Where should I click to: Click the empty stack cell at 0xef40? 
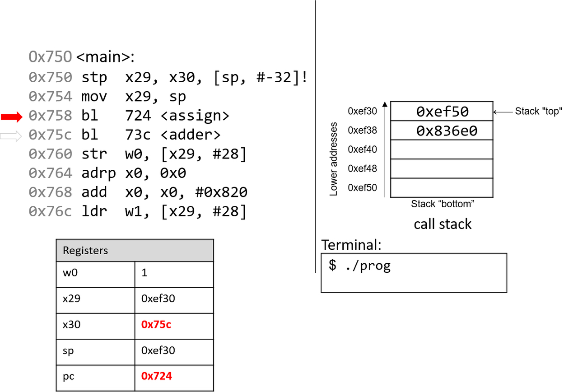click(x=442, y=149)
